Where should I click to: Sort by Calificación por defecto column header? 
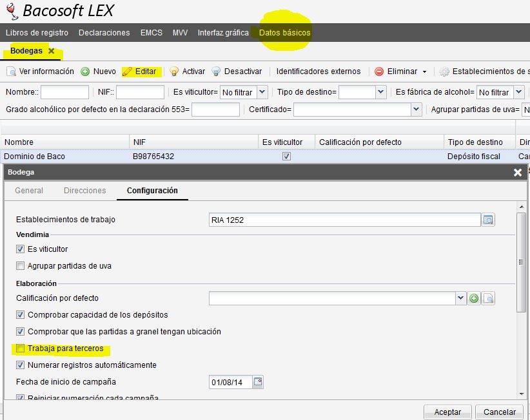pyautogui.click(x=380, y=142)
